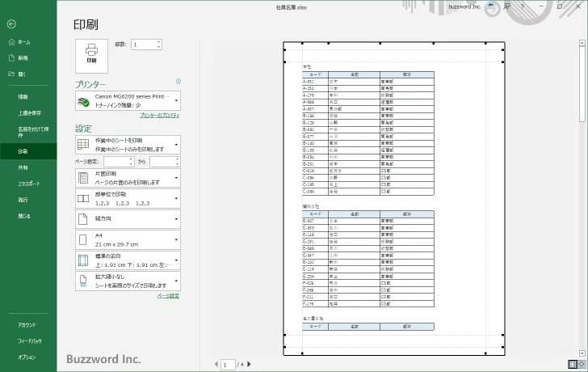Click the folder icon next to 開く
The height and width of the screenshot is (372, 588).
pyautogui.click(x=11, y=74)
